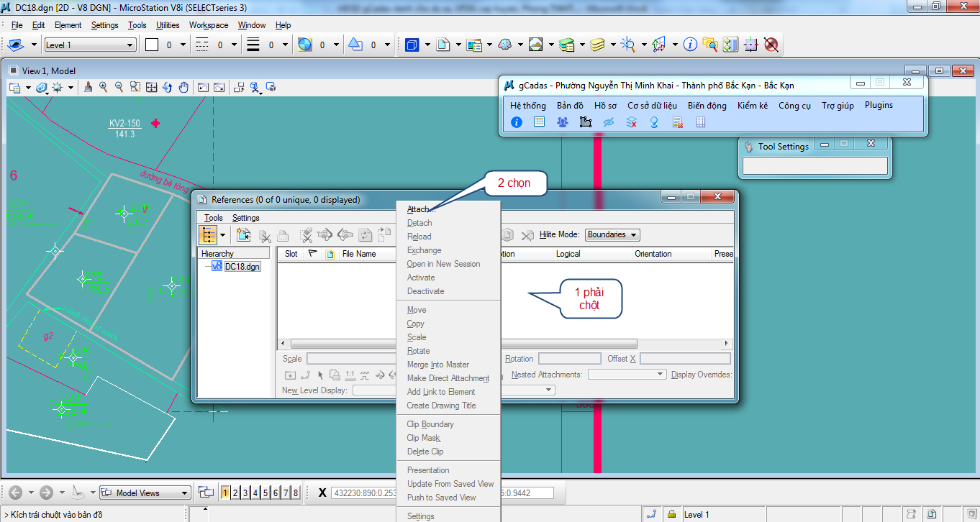Click the Attach Reference toolbar icon
This screenshot has height=522, width=980.
pyautogui.click(x=243, y=235)
